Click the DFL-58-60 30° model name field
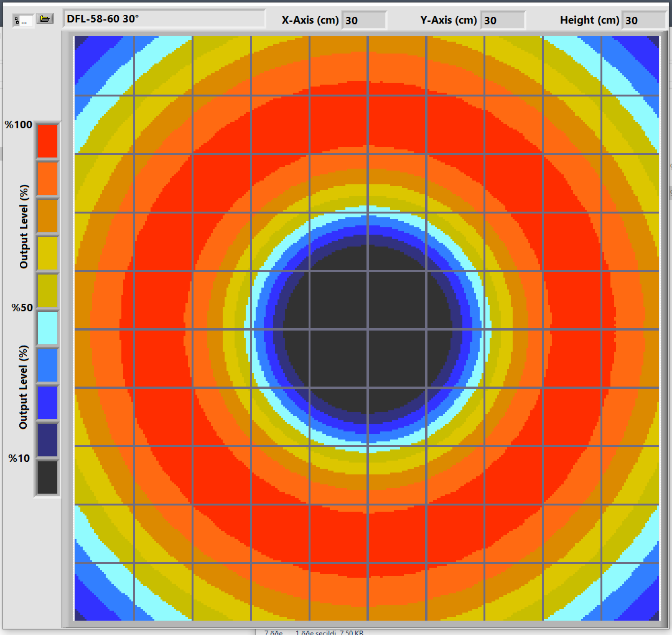This screenshot has height=635, width=672. 164,19
